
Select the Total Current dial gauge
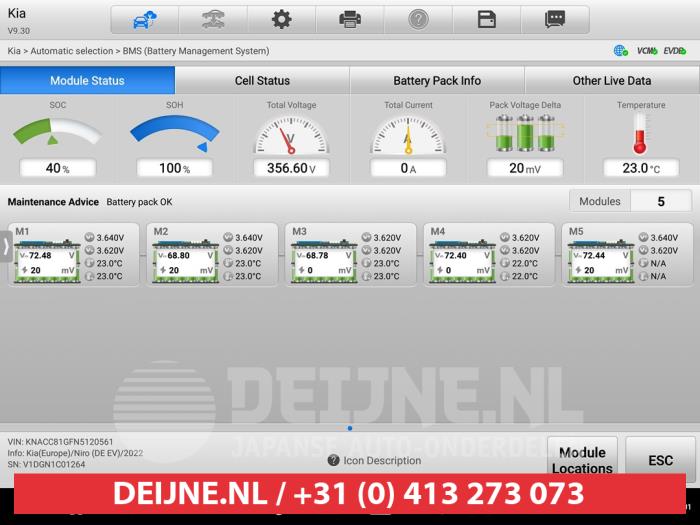[x=408, y=135]
